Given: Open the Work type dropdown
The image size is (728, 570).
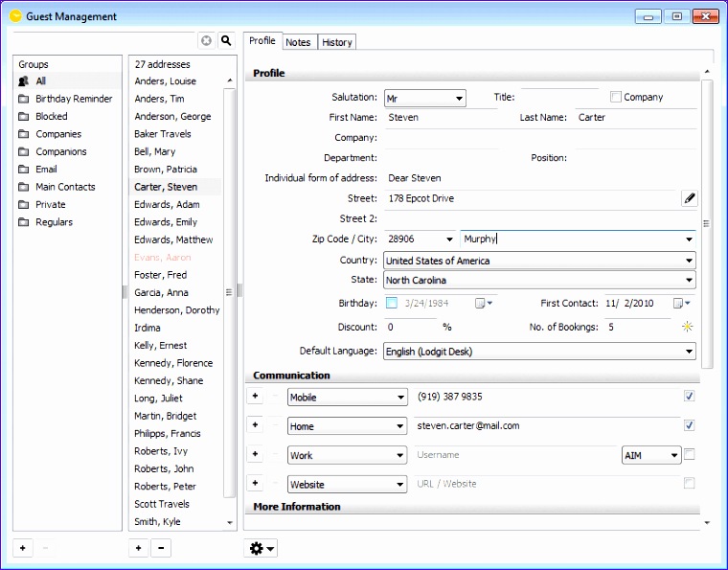Looking at the screenshot, I should (x=348, y=455).
